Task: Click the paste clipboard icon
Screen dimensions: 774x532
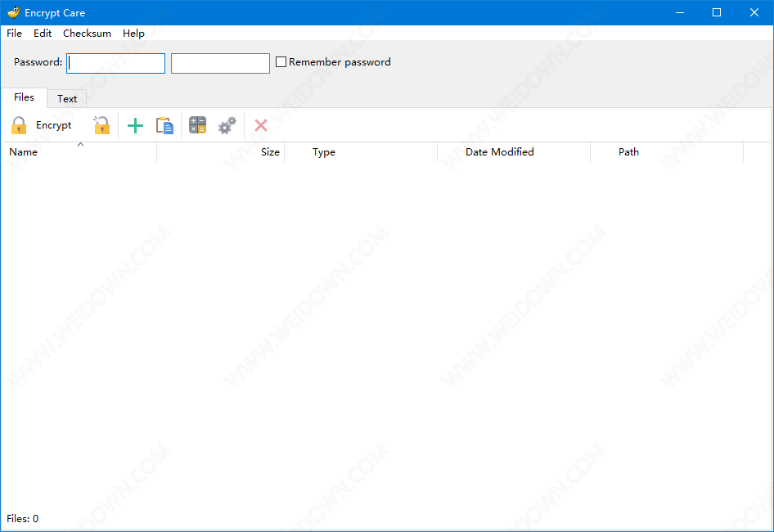Action: [x=164, y=125]
